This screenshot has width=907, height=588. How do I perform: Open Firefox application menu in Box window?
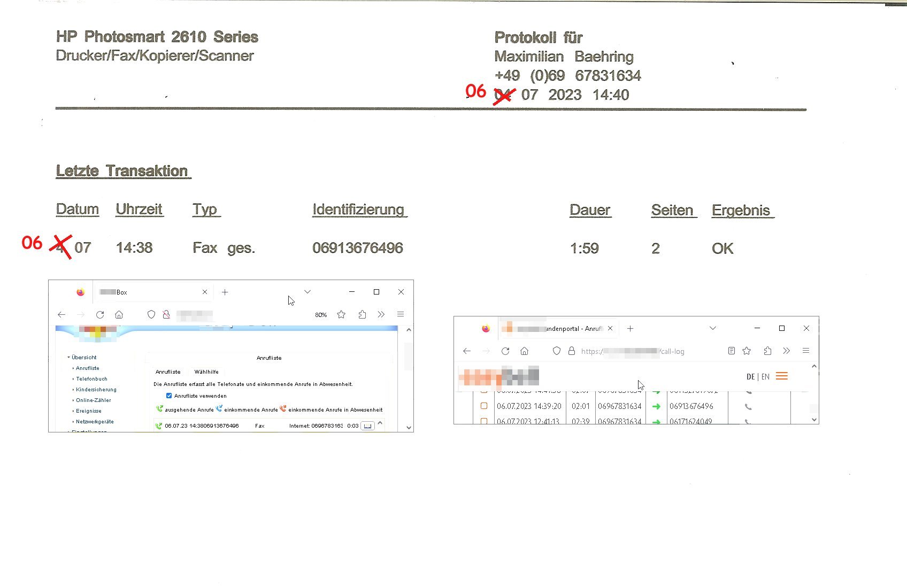click(401, 314)
